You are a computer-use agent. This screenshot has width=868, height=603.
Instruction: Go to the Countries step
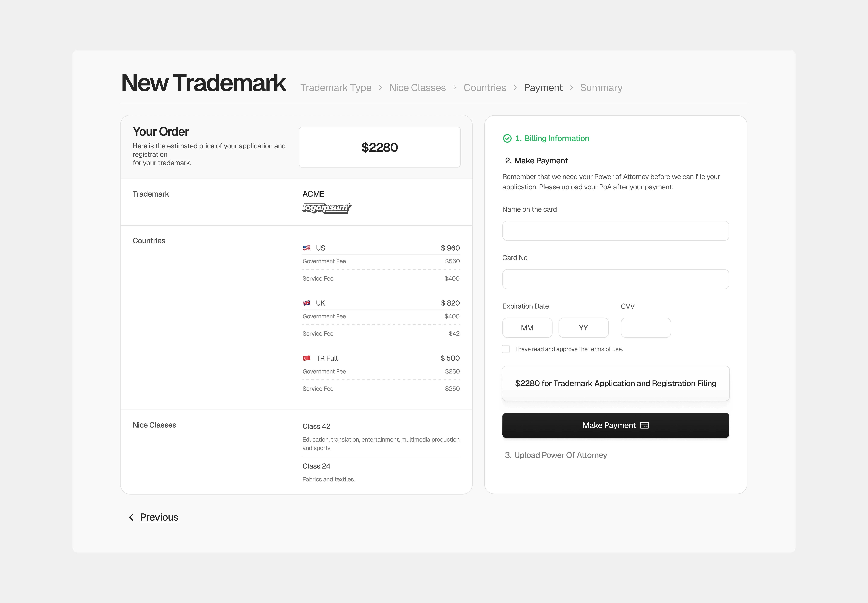coord(485,88)
